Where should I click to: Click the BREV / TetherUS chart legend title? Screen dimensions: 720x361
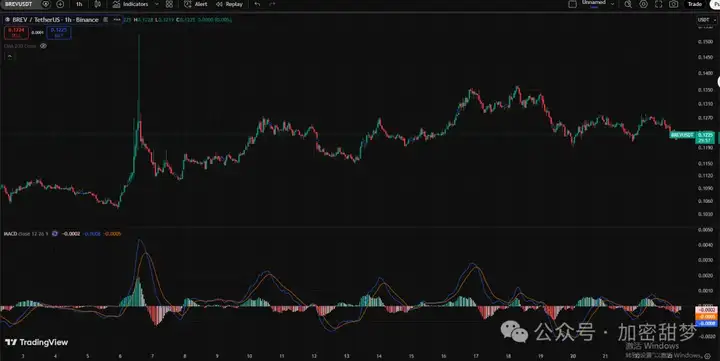55,20
